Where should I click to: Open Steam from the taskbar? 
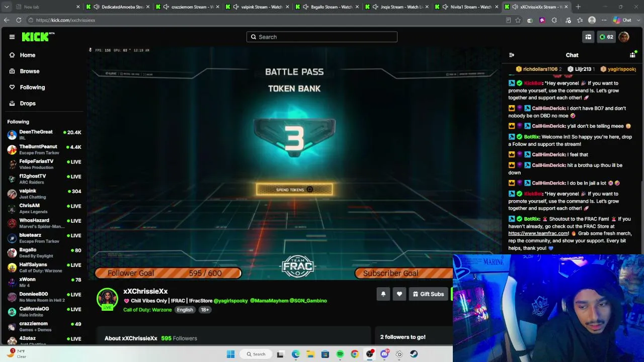click(414, 354)
